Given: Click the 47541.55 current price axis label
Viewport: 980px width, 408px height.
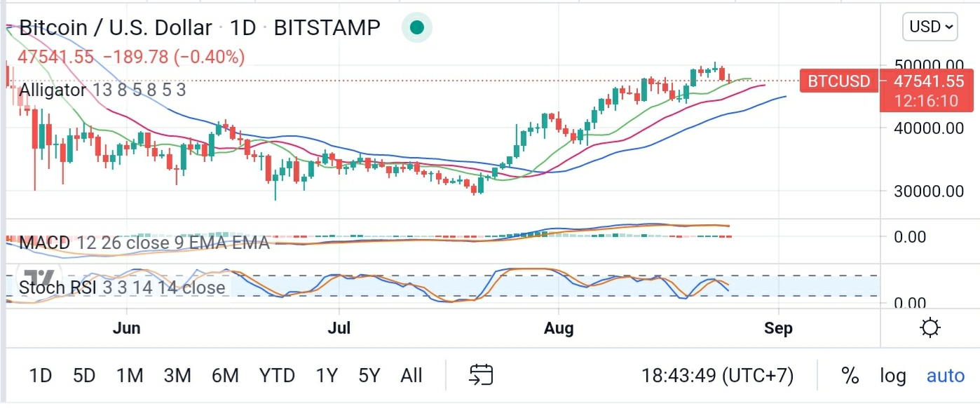Looking at the screenshot, I should click(x=928, y=81).
